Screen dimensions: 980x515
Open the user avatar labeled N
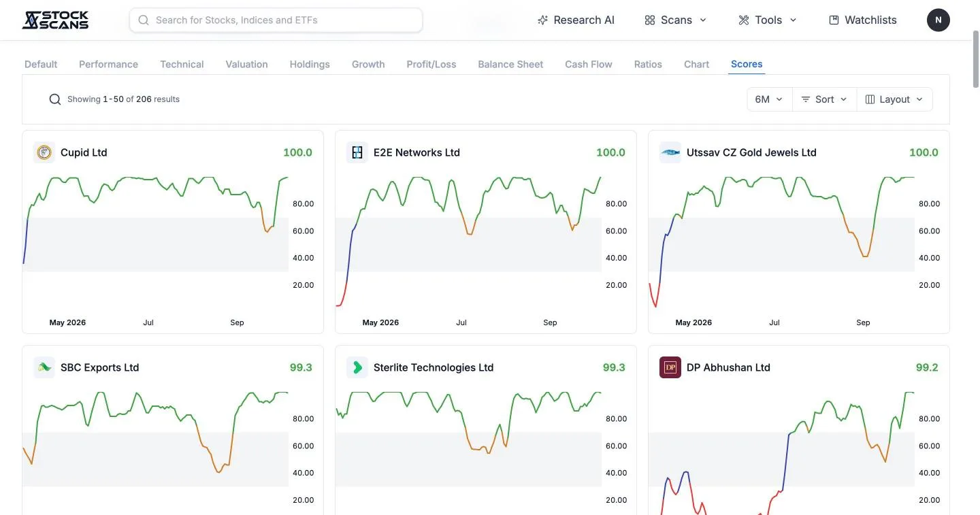(938, 20)
